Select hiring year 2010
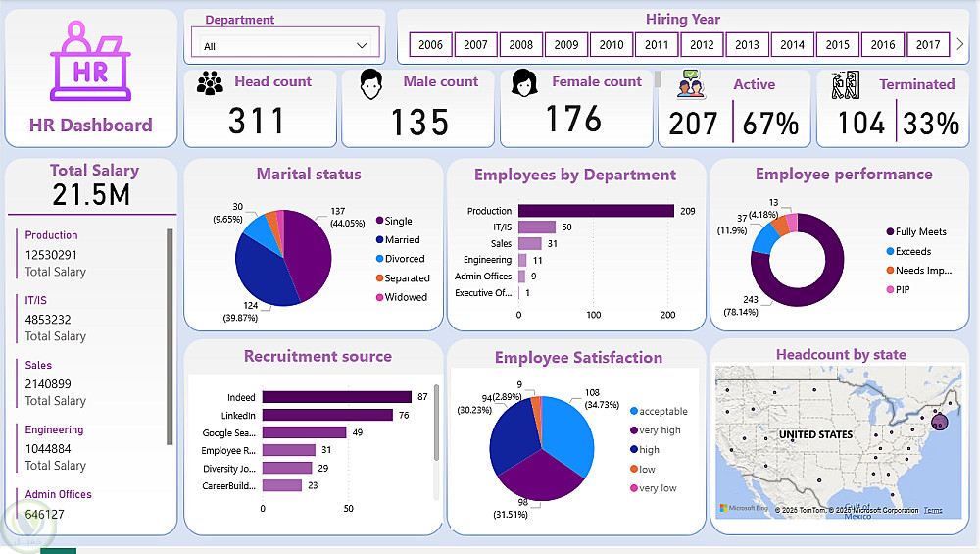Viewport: 980px width, 554px height. tap(612, 44)
